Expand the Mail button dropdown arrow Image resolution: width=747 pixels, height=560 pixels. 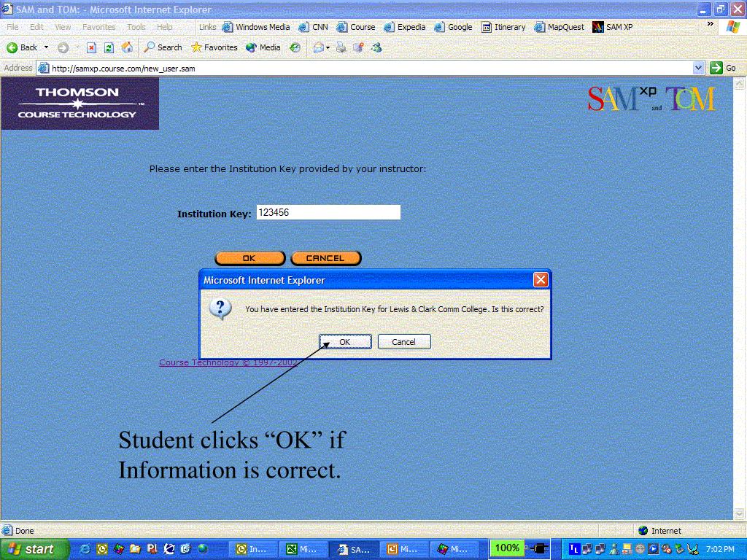click(x=328, y=47)
